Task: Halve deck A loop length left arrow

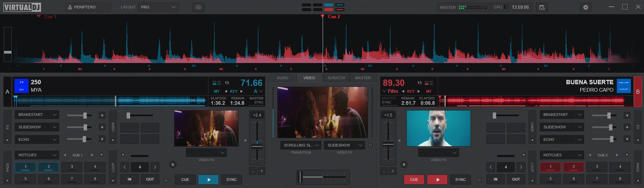Action: coord(125,167)
